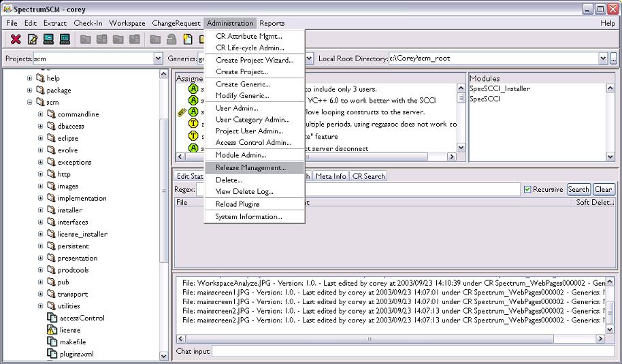Click the grayed folder icon left of the padlock

(155, 39)
